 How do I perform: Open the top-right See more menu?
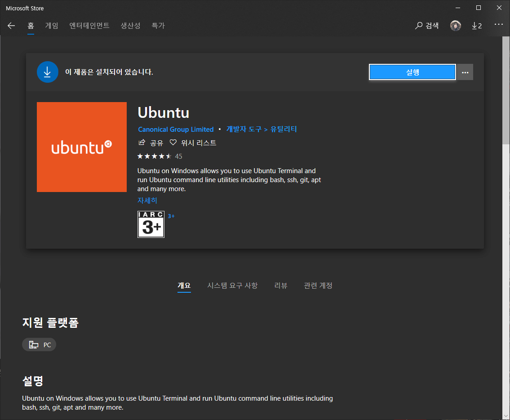498,25
